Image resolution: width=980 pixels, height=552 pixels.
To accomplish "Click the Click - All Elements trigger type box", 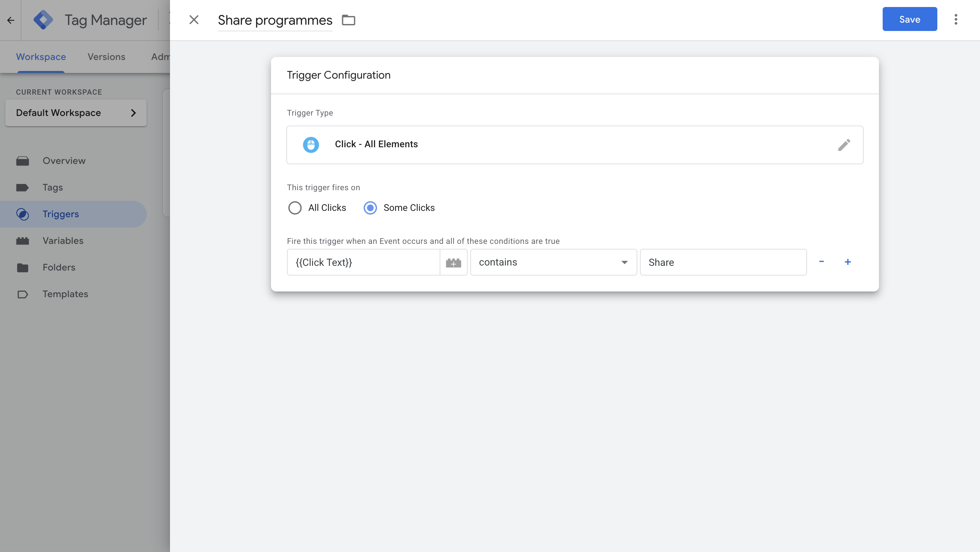I will click(575, 145).
